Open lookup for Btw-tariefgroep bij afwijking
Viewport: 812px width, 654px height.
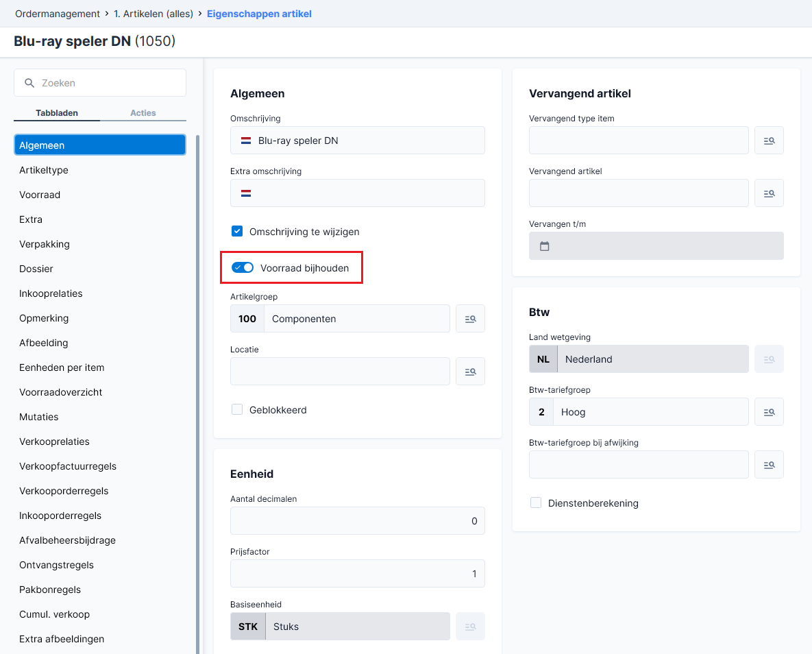[769, 465]
